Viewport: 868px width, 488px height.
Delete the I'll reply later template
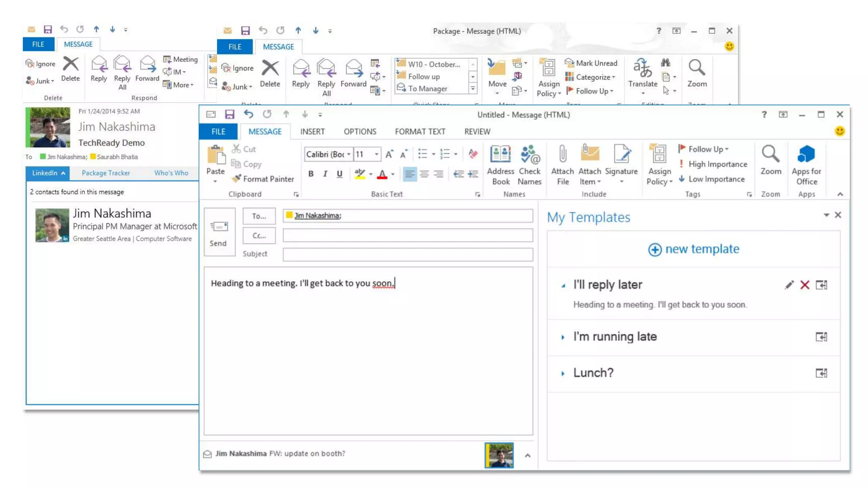(x=804, y=285)
